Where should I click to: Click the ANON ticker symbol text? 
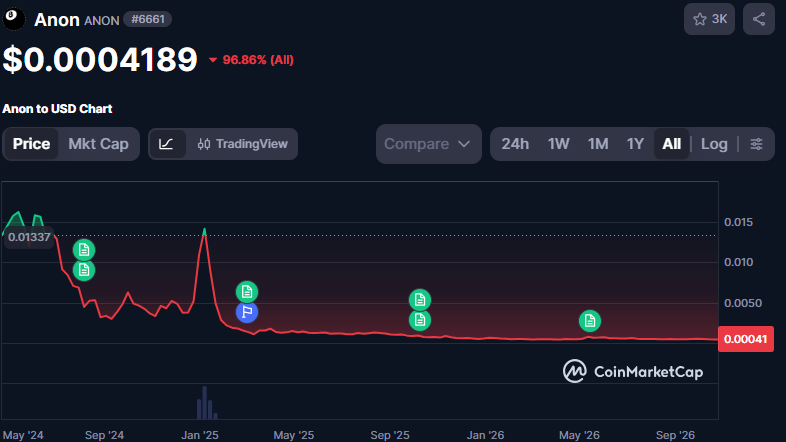102,21
